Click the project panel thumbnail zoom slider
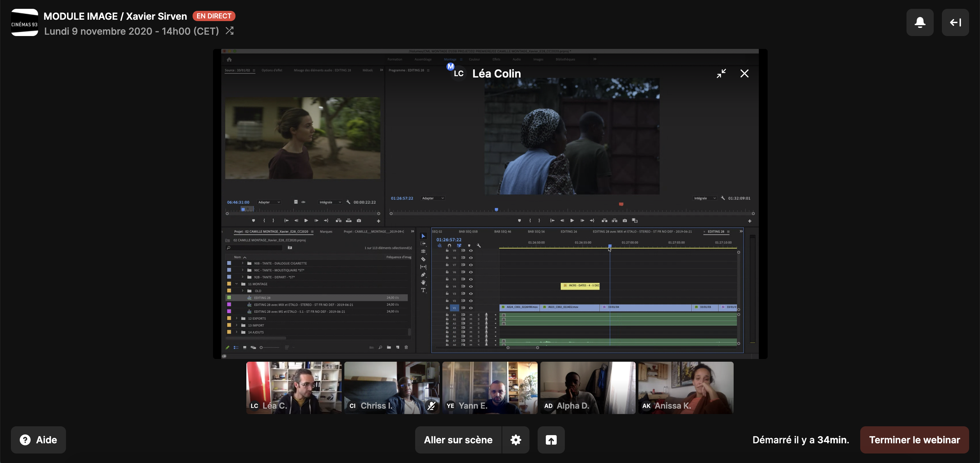The width and height of the screenshot is (980, 463). coord(269,347)
